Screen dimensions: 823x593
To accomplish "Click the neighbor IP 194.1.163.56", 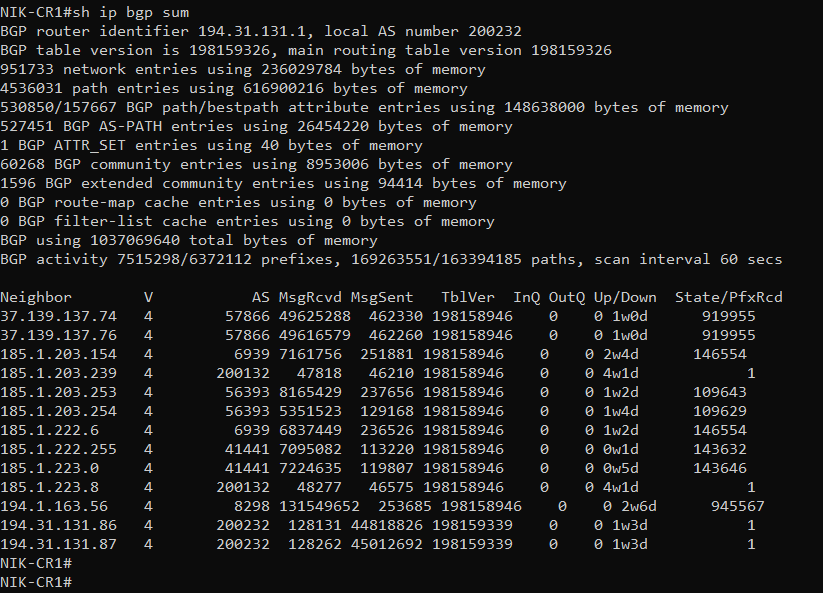I will tap(54, 506).
